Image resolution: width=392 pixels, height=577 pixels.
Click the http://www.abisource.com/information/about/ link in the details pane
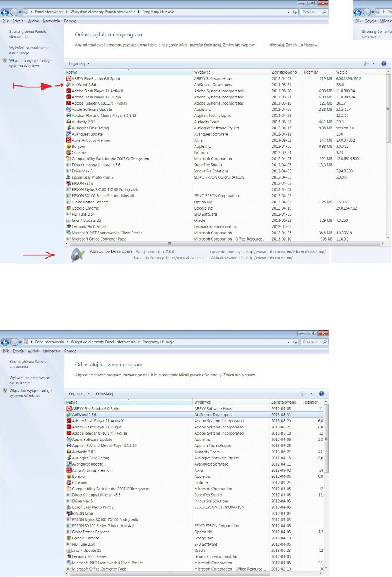pos(286,252)
